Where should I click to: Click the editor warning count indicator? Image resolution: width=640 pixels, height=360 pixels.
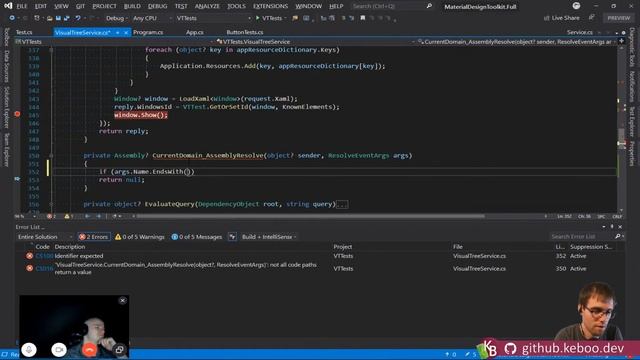69,216
